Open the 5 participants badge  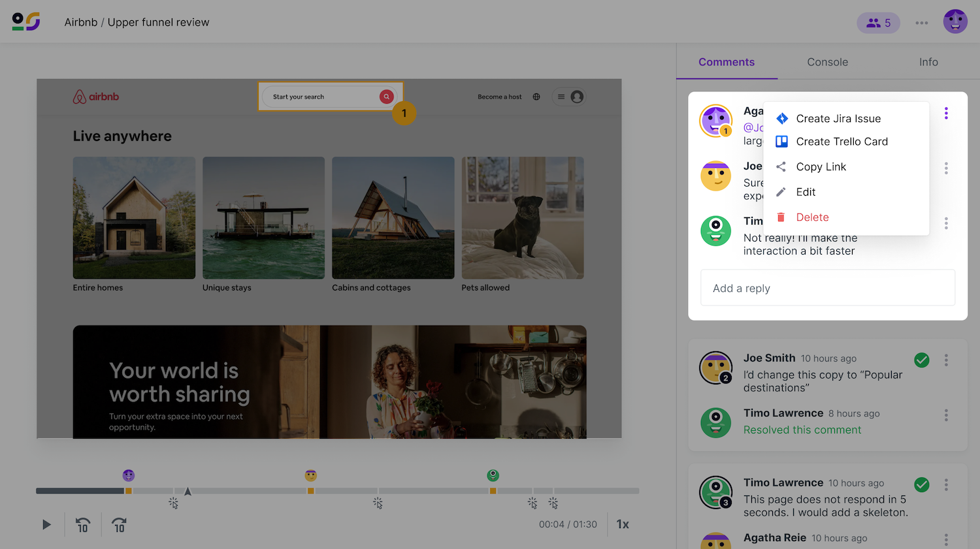click(x=878, y=23)
